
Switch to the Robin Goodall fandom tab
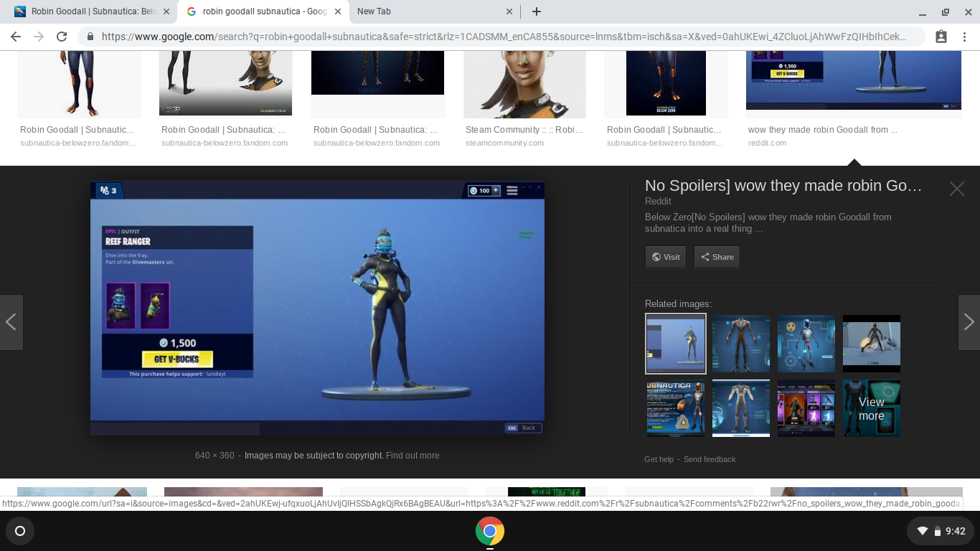click(92, 11)
